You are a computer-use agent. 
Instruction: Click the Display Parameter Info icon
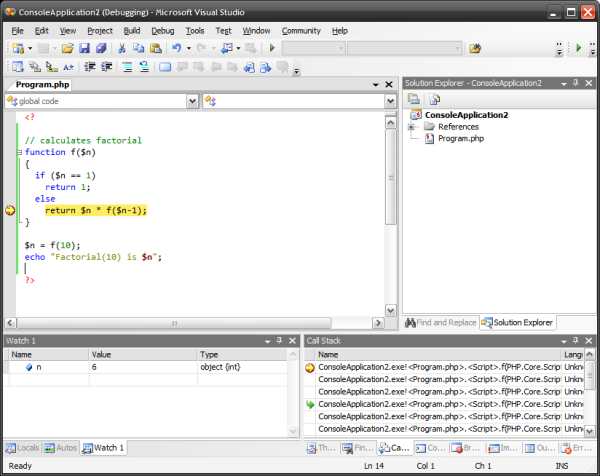[x=35, y=67]
